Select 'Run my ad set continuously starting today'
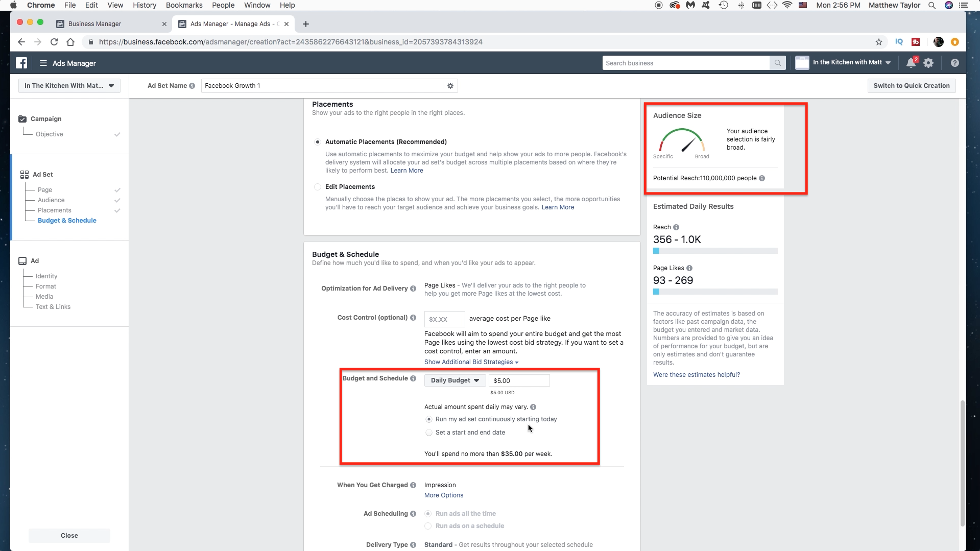This screenshot has width=980, height=551. (x=429, y=419)
